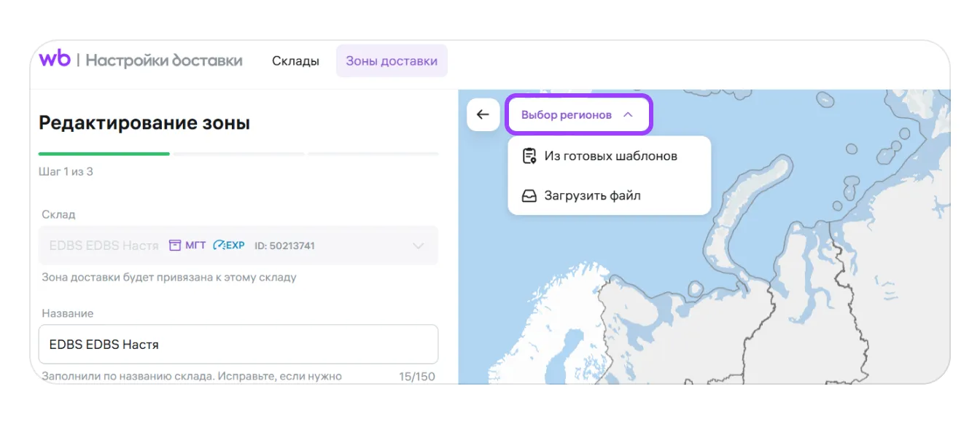The height and width of the screenshot is (424, 980).
Task: Click the Название field label
Action: pos(68,313)
